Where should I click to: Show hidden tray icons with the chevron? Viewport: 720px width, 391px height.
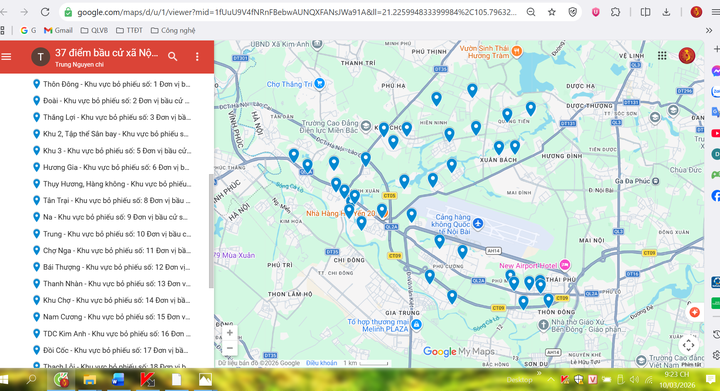[550, 380]
